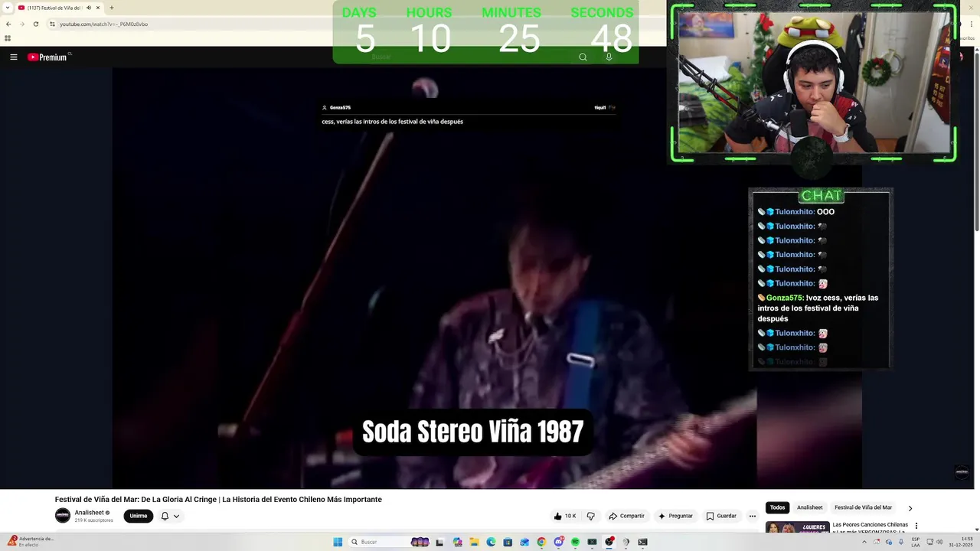Screen dimensions: 980x551
Task: Join the channel with Unirme
Action: pos(139,516)
